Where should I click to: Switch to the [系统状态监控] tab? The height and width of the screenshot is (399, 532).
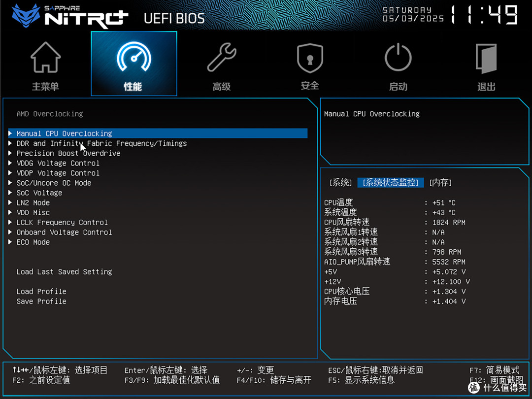point(391,183)
